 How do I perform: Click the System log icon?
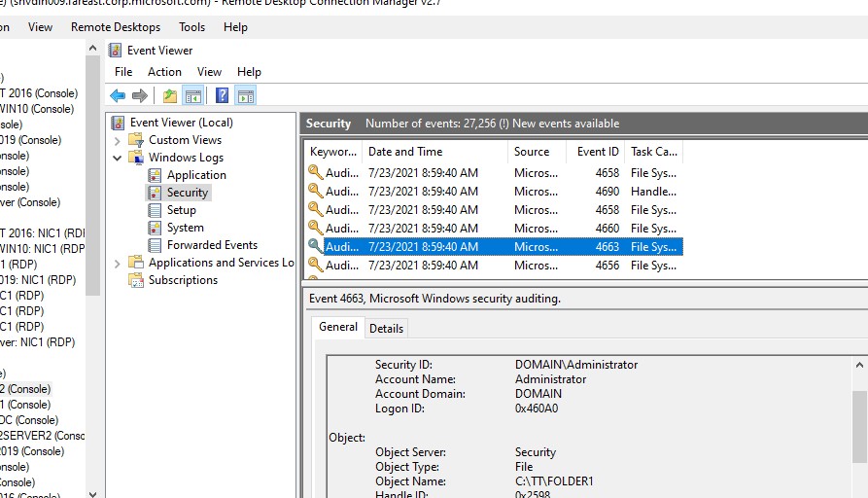point(155,228)
